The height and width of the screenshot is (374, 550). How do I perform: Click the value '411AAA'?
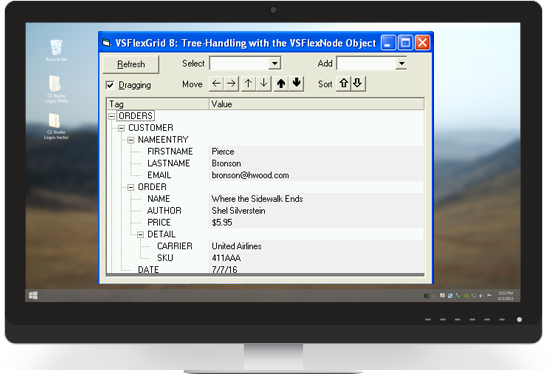226,258
